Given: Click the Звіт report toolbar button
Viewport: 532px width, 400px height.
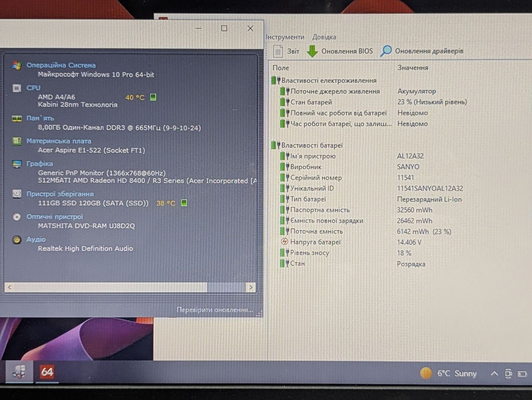Looking at the screenshot, I should (x=286, y=51).
